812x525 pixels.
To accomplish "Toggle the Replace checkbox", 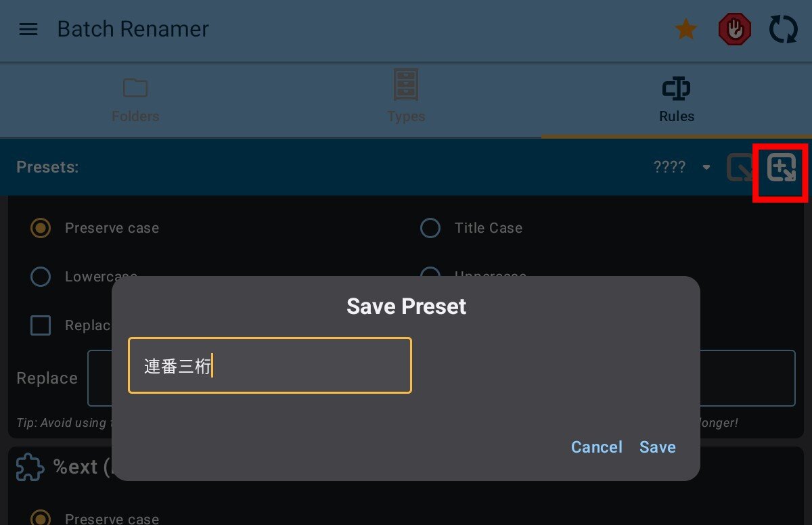I will pos(41,325).
